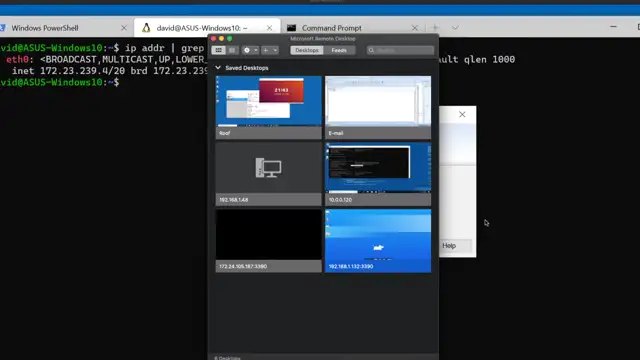Screen dimensions: 640x360
Task: Select the 172.24.105.187:3390 desktop thumbnail
Action: pos(269,241)
